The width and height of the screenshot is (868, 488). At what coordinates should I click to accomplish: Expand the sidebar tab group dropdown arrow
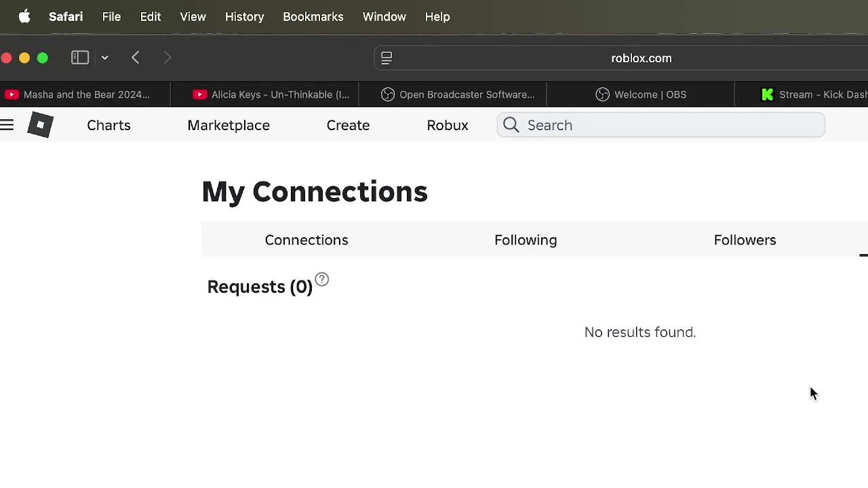(x=105, y=58)
